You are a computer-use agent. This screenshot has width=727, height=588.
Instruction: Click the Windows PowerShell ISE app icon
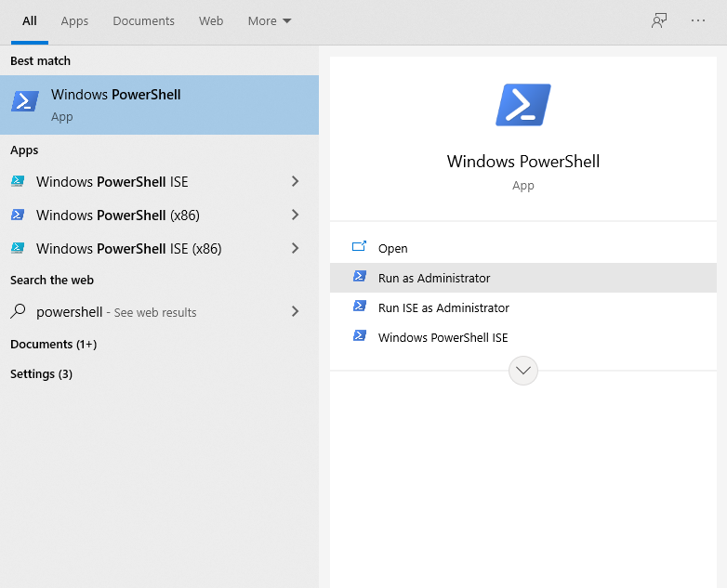coord(18,182)
